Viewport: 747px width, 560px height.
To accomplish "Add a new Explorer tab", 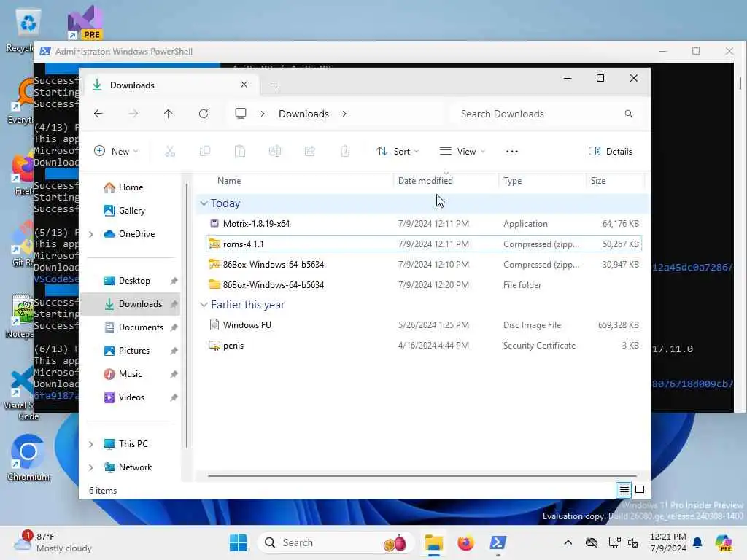I will [x=276, y=85].
